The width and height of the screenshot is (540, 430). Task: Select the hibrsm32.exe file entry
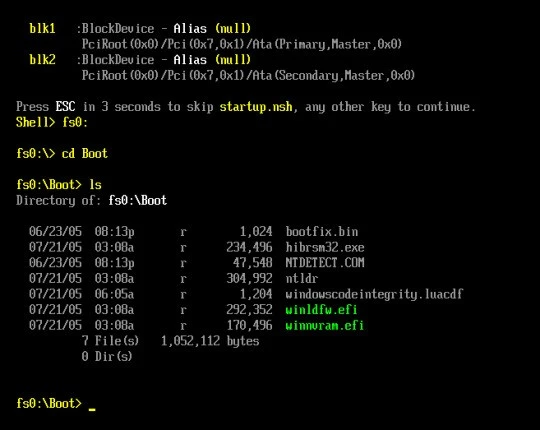325,247
